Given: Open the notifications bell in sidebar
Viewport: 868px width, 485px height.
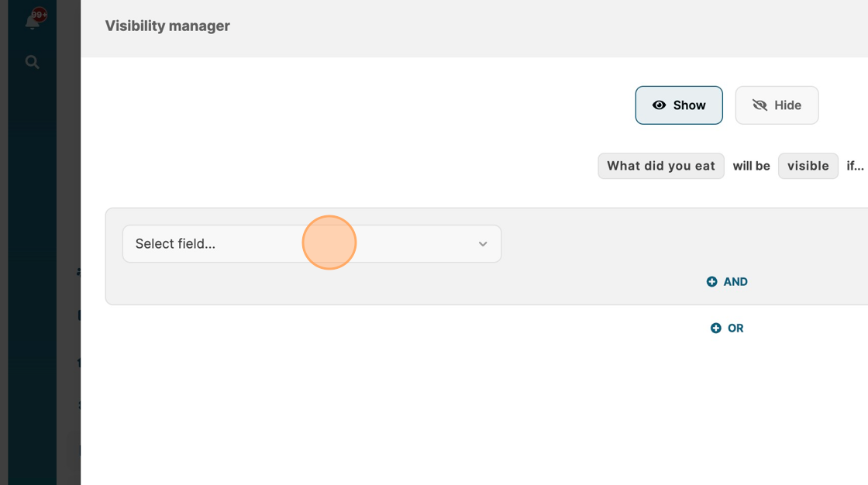Looking at the screenshot, I should click(32, 22).
